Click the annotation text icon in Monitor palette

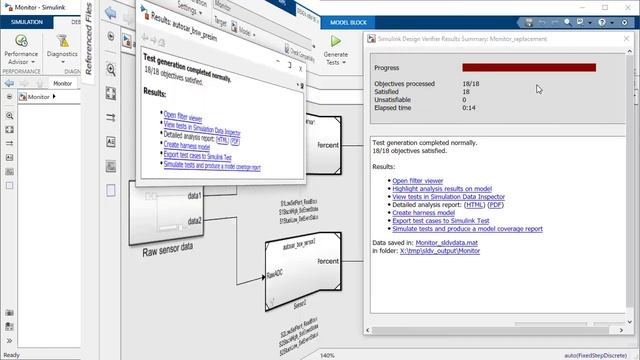[9, 158]
